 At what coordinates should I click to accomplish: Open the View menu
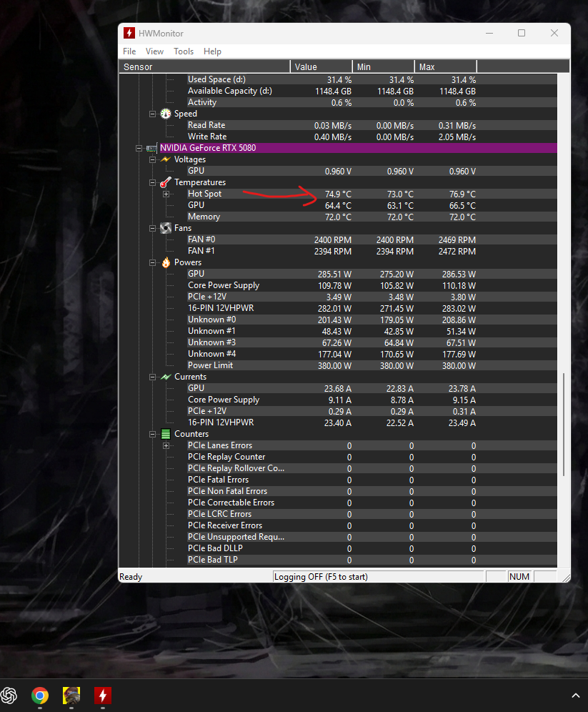tap(154, 51)
